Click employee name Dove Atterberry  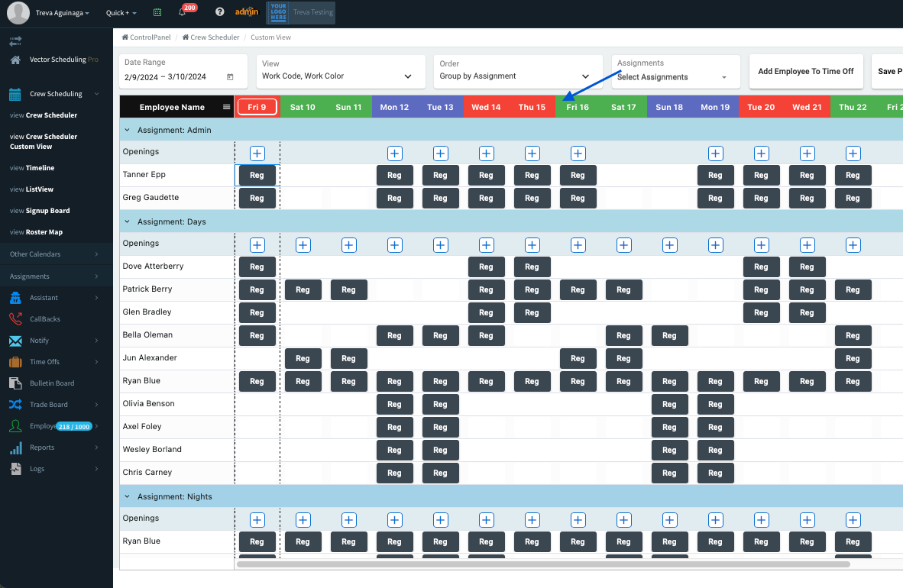coord(154,266)
